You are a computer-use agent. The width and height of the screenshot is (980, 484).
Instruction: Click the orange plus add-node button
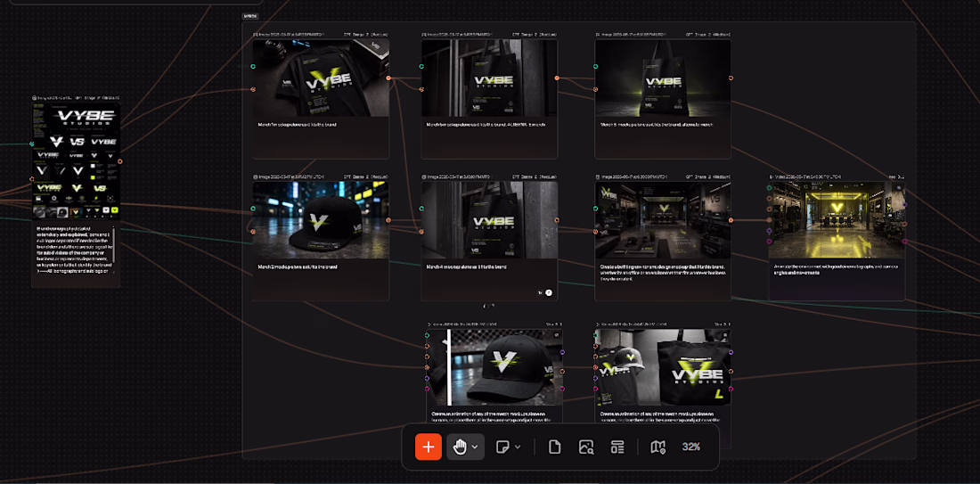click(x=429, y=447)
